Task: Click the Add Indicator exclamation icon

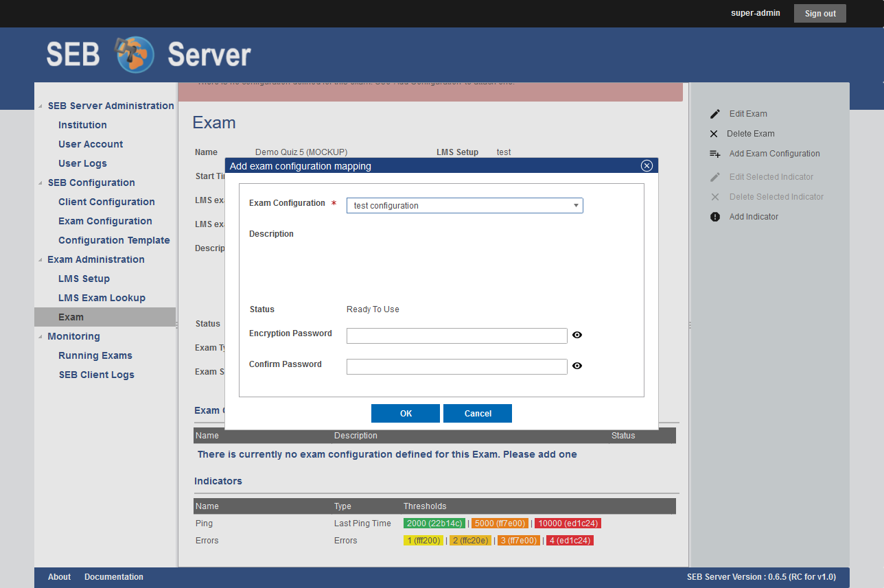Action: click(x=715, y=217)
